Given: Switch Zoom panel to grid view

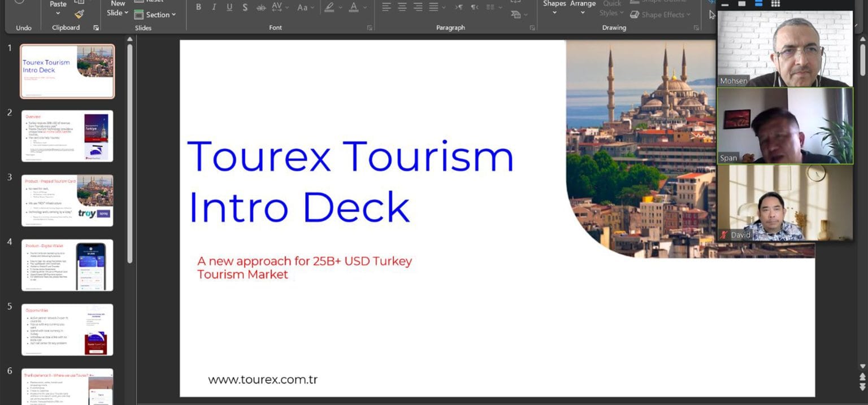Looking at the screenshot, I should tap(776, 3).
